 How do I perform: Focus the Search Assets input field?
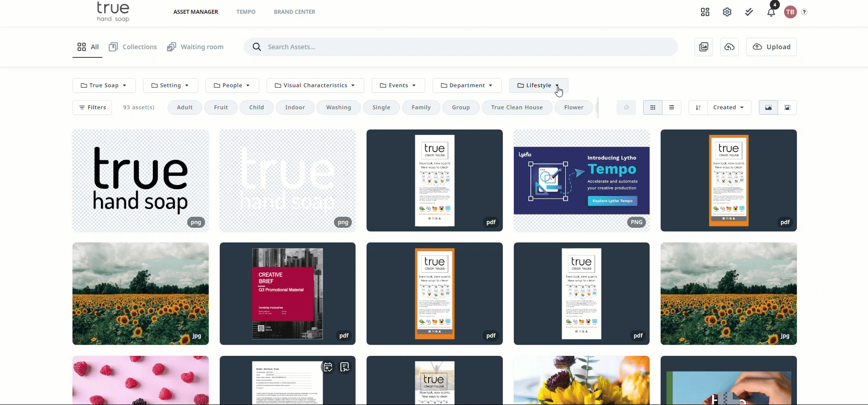461,47
